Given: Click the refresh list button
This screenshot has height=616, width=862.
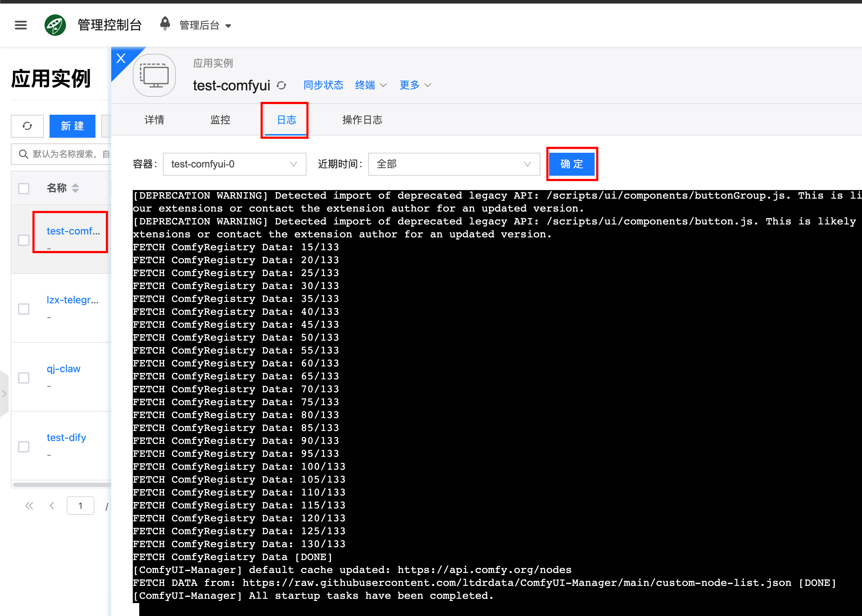Looking at the screenshot, I should 27,126.
